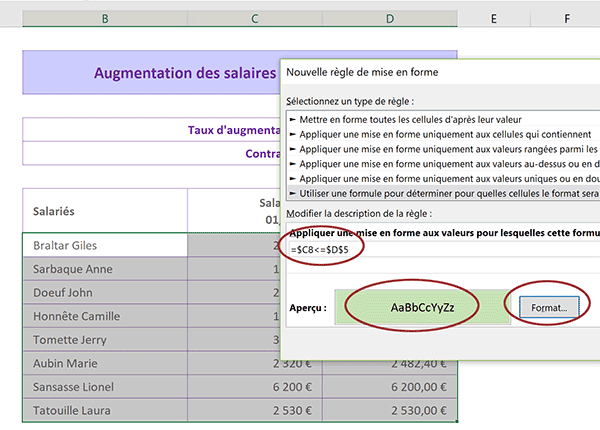
Task: Click the cell '6 200,00 €'
Action: [x=390, y=387]
